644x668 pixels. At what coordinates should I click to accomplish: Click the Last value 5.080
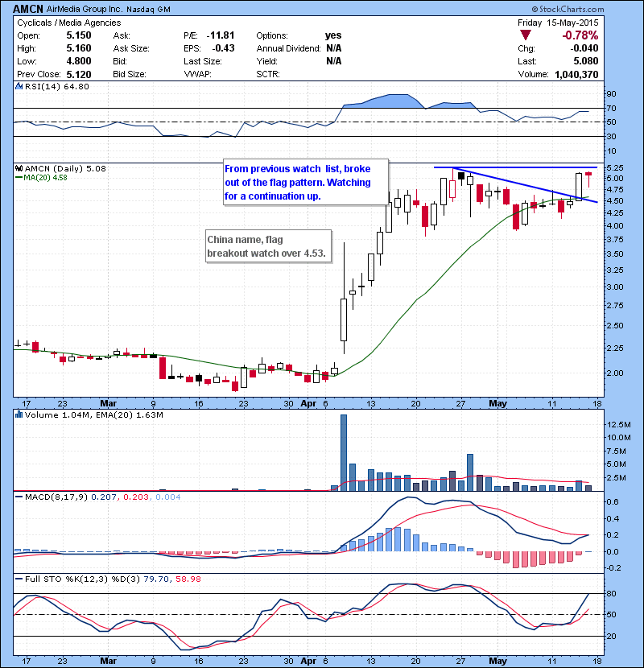point(585,61)
